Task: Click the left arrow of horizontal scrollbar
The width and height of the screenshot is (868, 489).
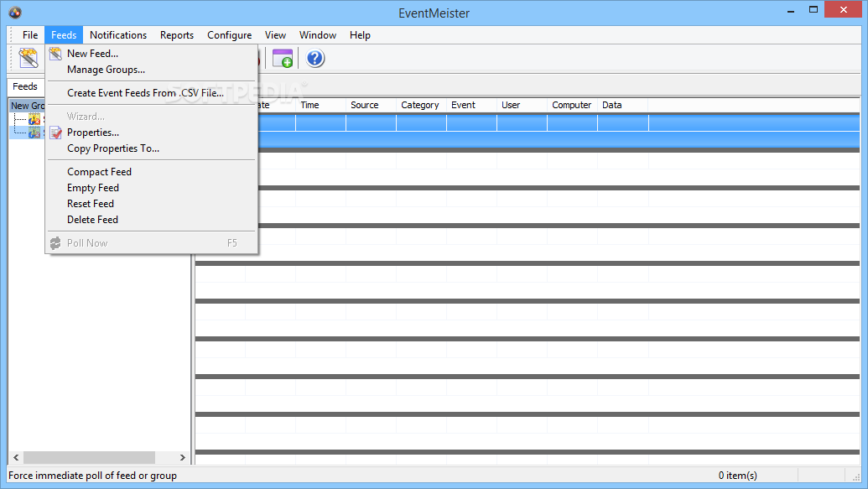Action: pyautogui.click(x=16, y=457)
